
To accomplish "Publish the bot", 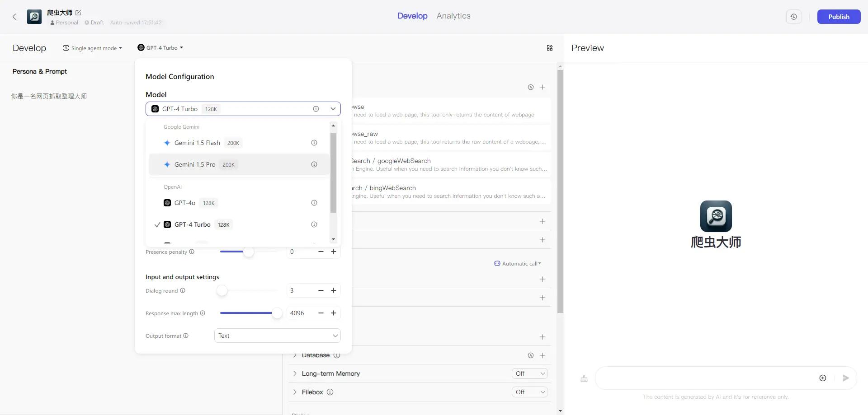I will point(839,17).
